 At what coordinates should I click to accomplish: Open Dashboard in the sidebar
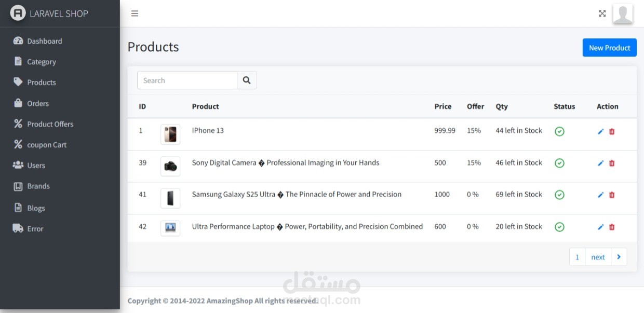click(x=44, y=41)
